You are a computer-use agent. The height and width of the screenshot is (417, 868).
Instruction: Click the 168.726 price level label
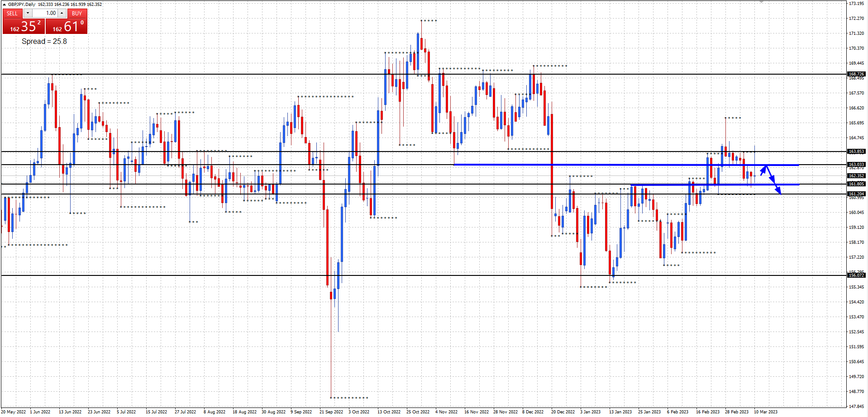[856, 74]
